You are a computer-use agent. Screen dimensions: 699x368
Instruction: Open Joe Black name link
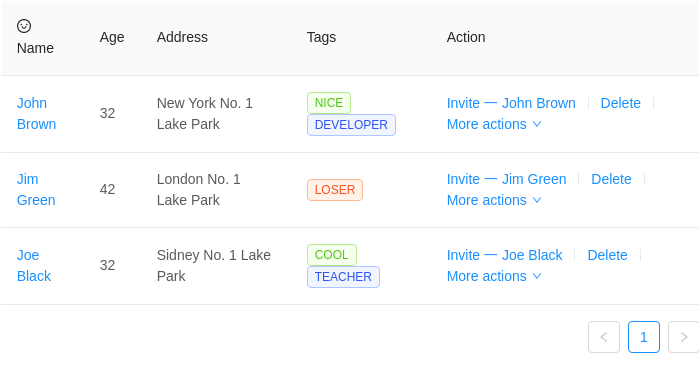(x=34, y=265)
